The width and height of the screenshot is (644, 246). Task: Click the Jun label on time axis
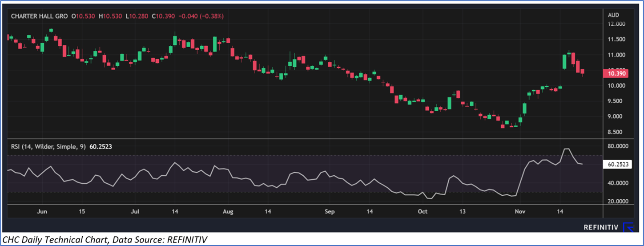point(43,212)
